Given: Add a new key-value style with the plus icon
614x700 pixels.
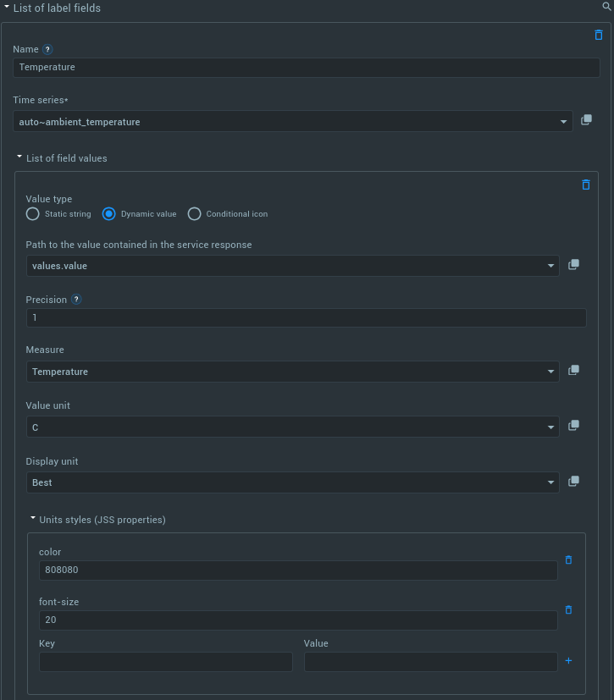Looking at the screenshot, I should [x=568, y=661].
